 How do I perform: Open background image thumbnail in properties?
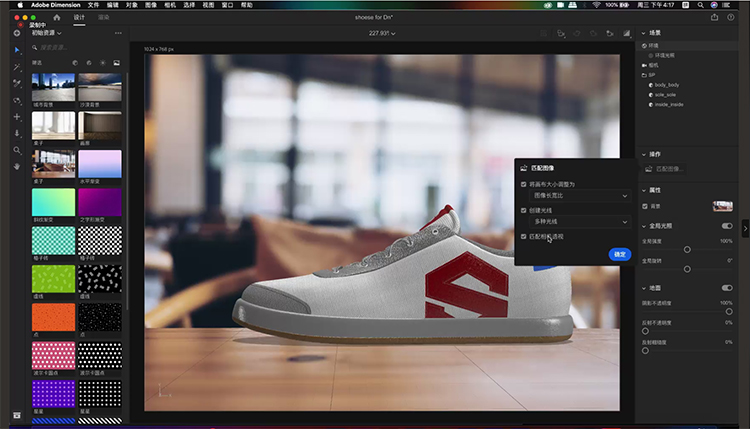coord(723,206)
